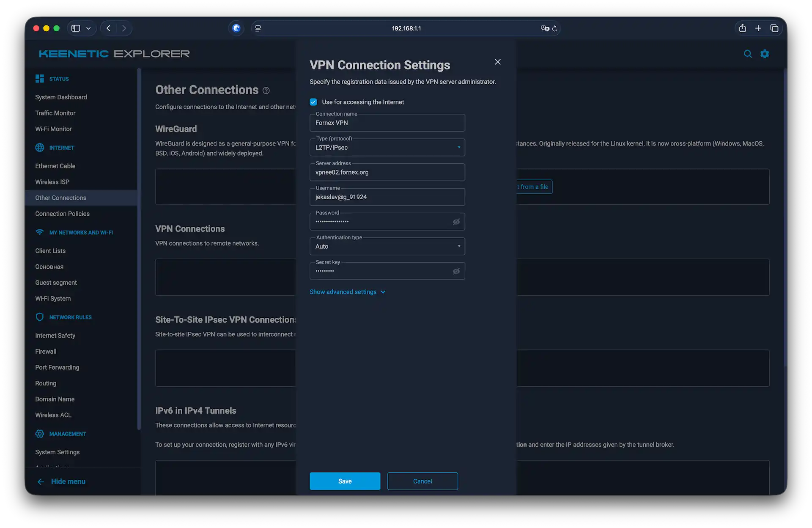Screen dimensions: 812x528
Task: Click the Server address field
Action: 387,172
